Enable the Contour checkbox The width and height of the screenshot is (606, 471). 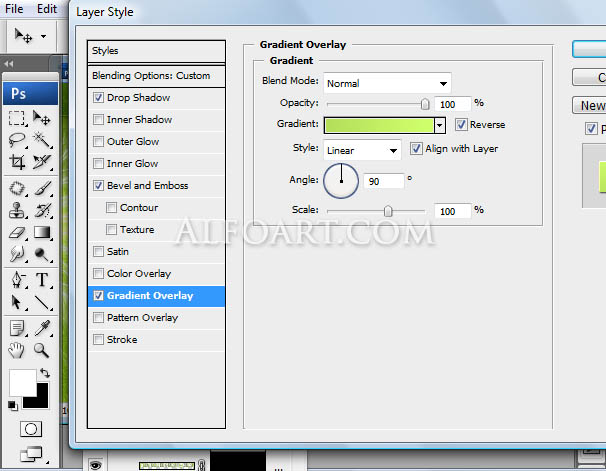[x=111, y=207]
